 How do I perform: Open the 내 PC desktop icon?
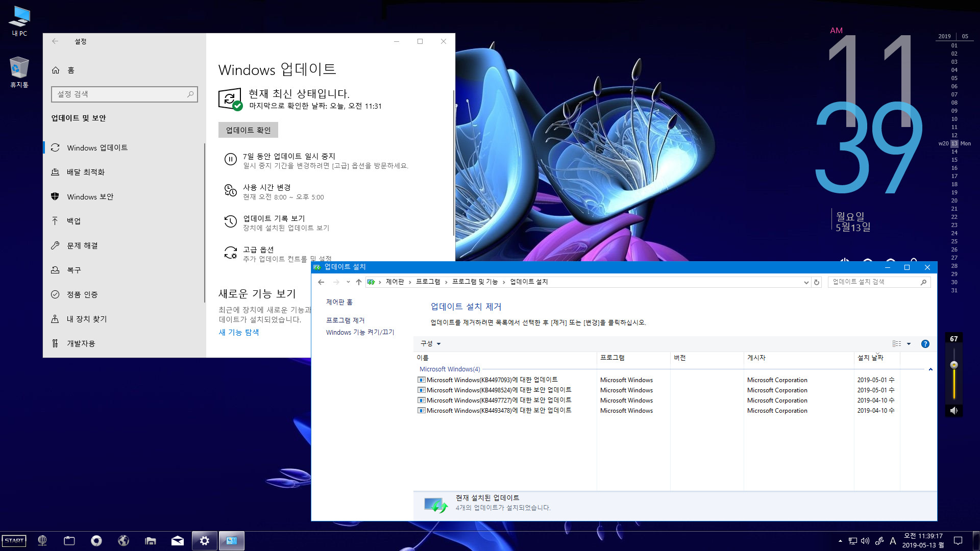19,21
